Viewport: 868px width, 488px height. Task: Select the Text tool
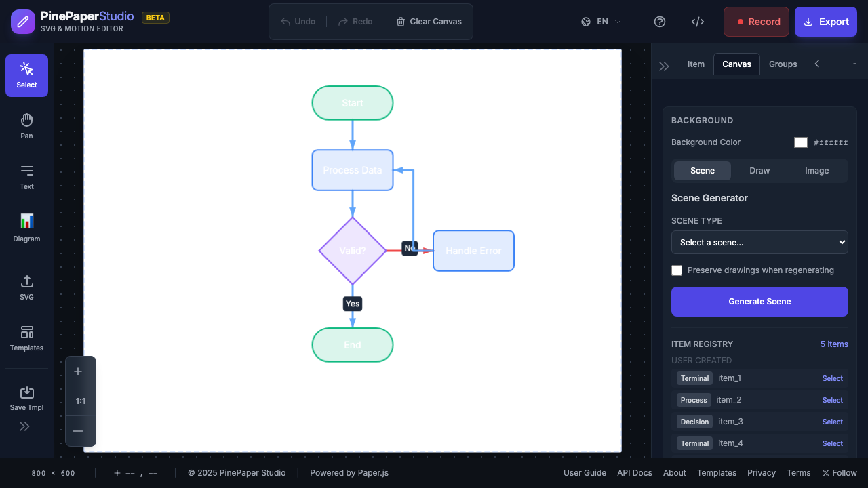tap(26, 177)
